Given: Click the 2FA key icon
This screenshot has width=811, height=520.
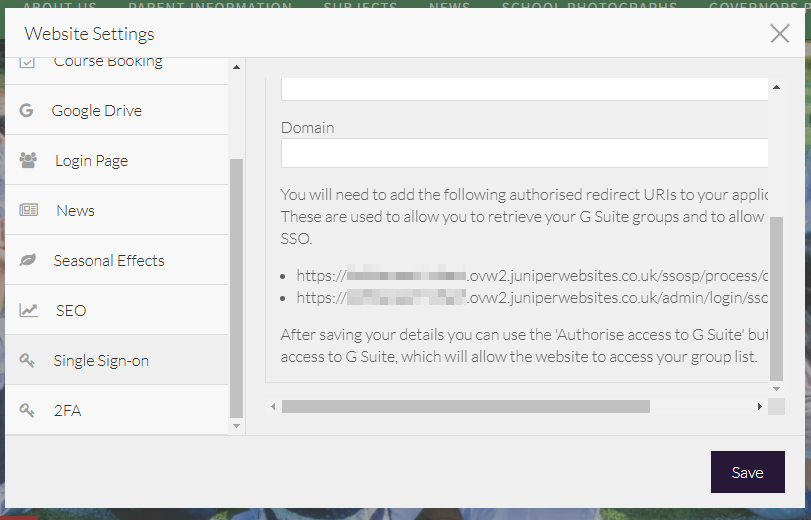Looking at the screenshot, I should pos(28,410).
